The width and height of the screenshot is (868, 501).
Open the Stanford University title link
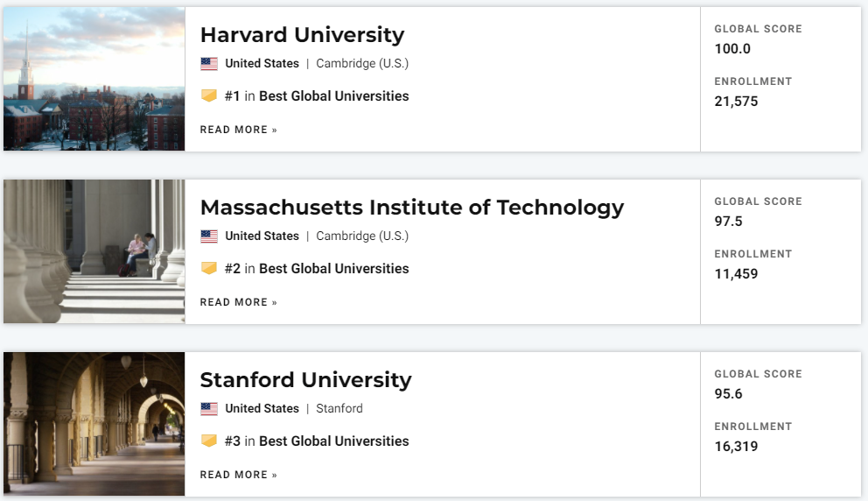[305, 380]
